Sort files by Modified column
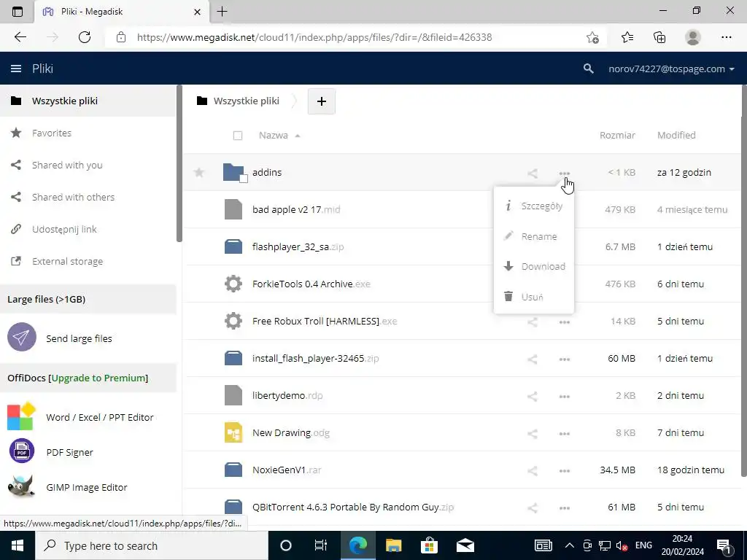The width and height of the screenshot is (747, 560). pos(676,135)
